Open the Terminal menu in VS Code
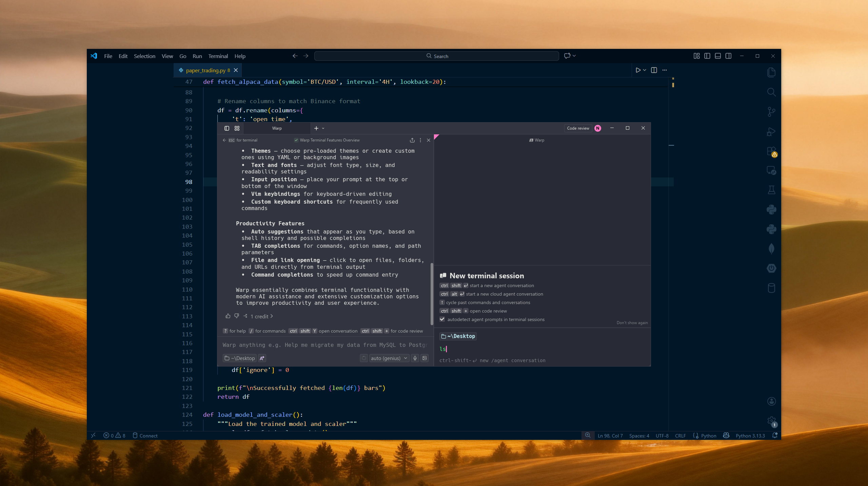 tap(218, 56)
